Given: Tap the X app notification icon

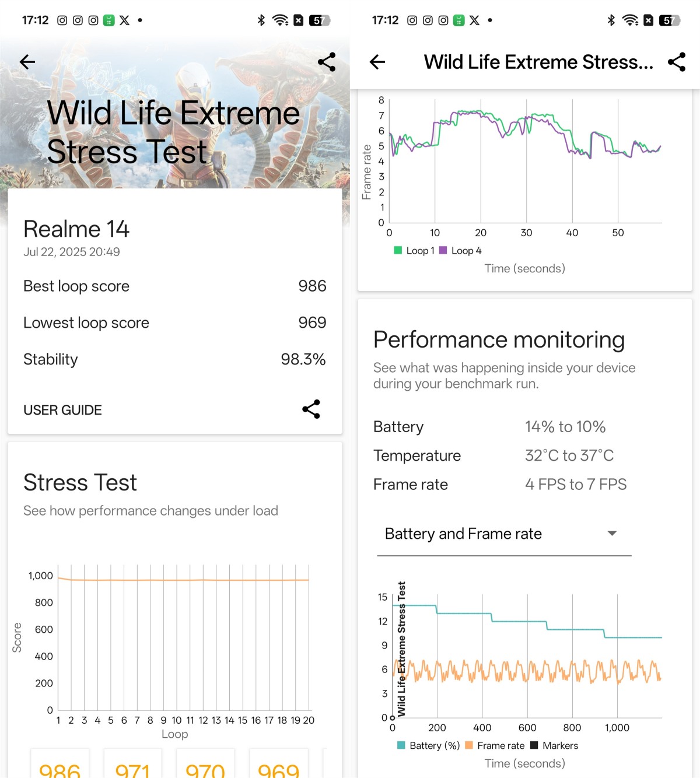Looking at the screenshot, I should [125, 20].
